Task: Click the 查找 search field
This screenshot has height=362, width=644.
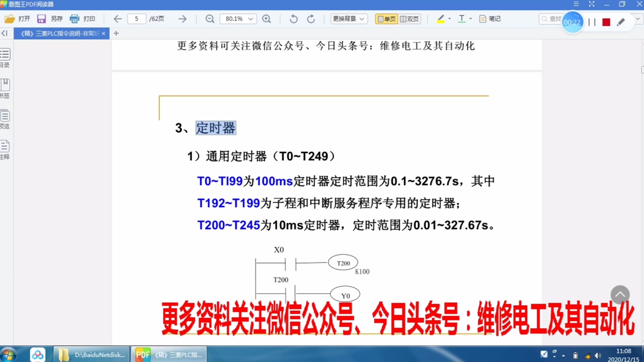Action: pyautogui.click(x=550, y=19)
